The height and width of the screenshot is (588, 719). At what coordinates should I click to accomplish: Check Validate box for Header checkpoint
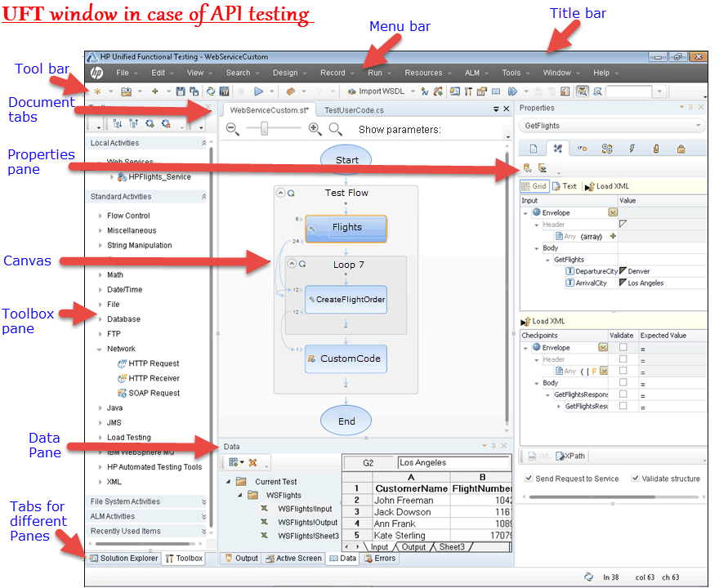[x=623, y=359]
